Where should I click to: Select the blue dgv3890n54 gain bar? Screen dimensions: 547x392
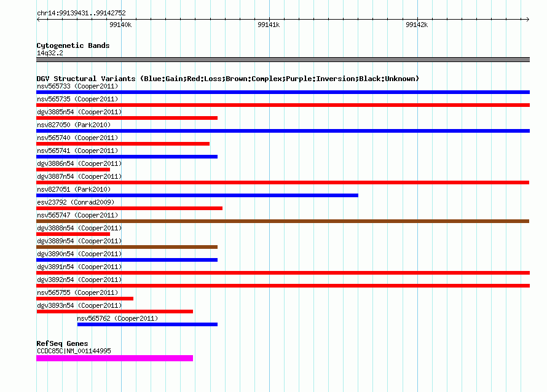127,260
